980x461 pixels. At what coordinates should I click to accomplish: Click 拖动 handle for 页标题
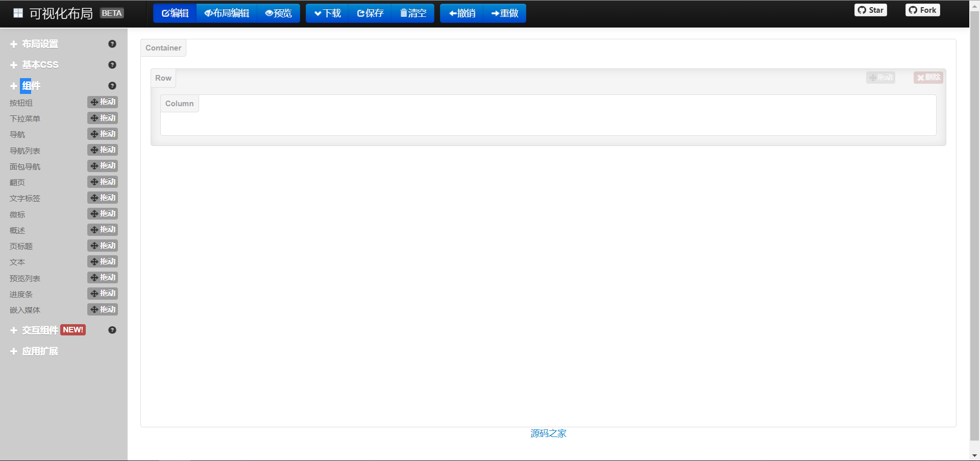pos(103,246)
